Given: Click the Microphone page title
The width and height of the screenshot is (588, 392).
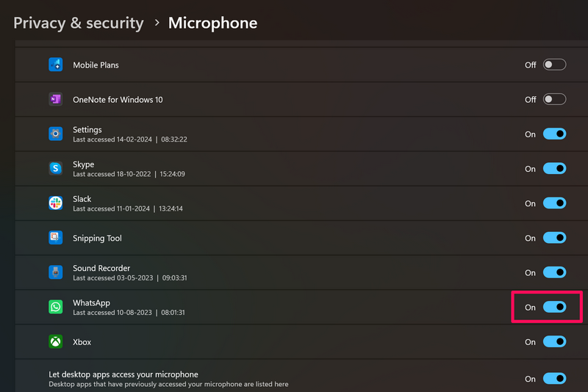Looking at the screenshot, I should click(212, 23).
